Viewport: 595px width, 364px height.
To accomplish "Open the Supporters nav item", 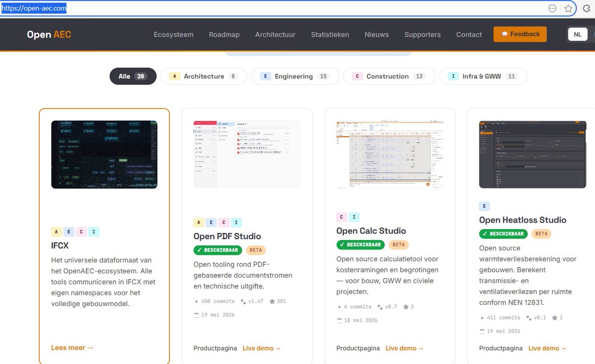I will (x=422, y=35).
